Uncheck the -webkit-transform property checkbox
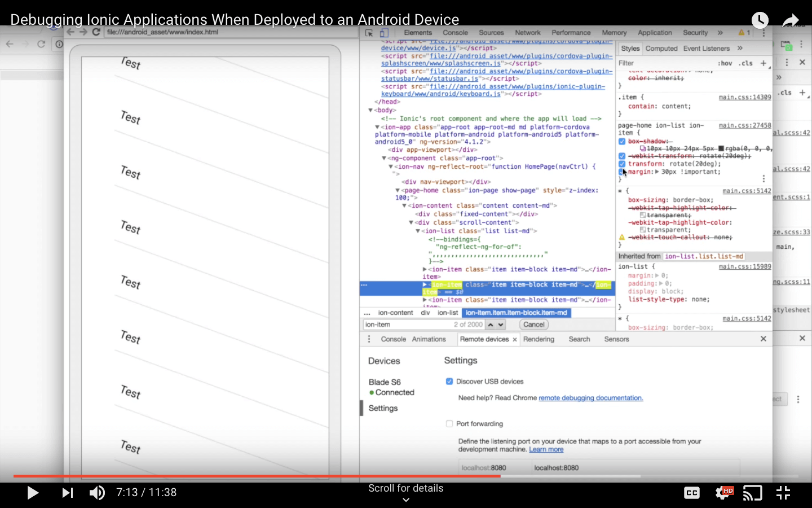The image size is (812, 508). 622,156
